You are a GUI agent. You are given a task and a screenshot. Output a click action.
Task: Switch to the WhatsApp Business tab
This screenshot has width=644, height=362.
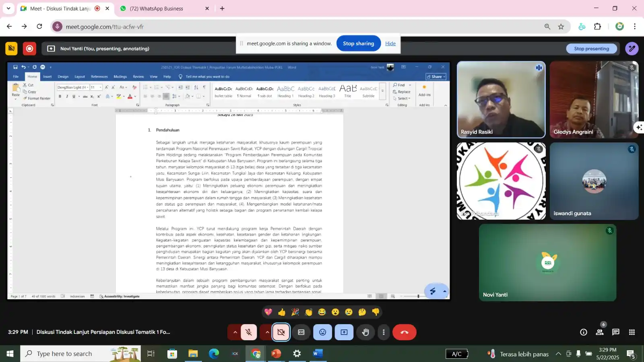pos(164,8)
